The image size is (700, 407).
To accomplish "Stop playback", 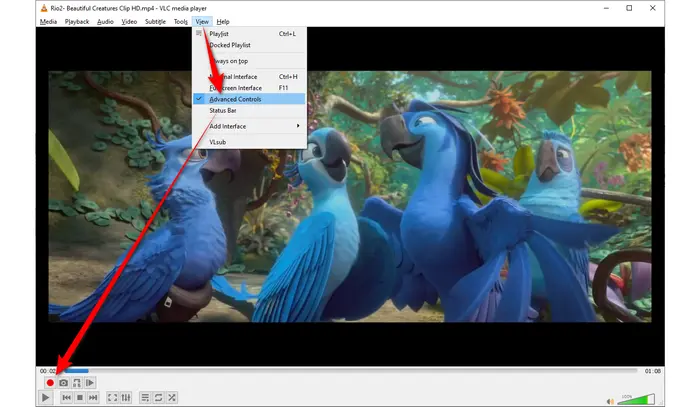I will pos(80,398).
